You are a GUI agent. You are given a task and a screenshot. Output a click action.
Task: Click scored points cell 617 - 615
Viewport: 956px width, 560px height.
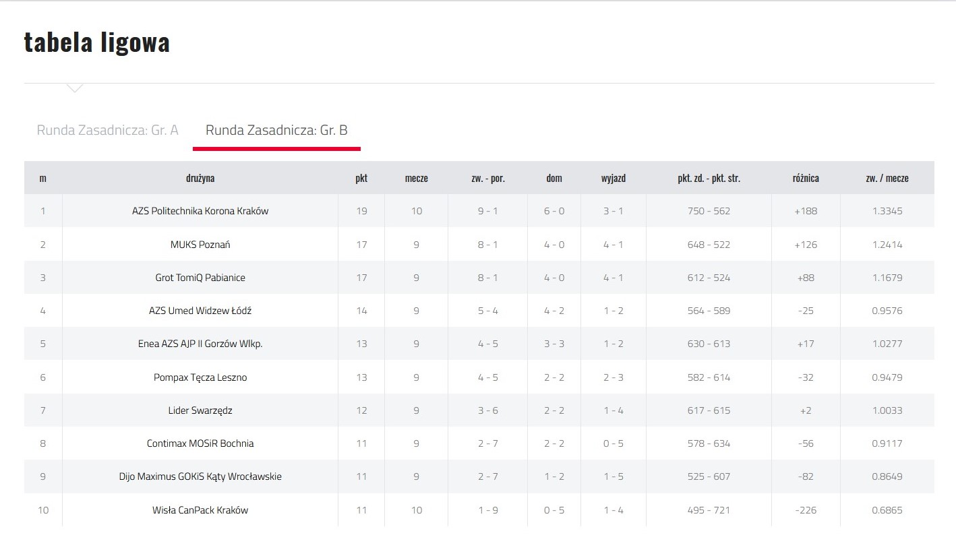709,410
